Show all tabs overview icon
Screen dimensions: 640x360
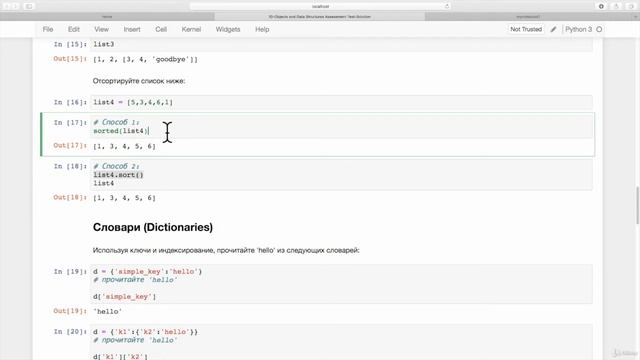coord(631,6)
